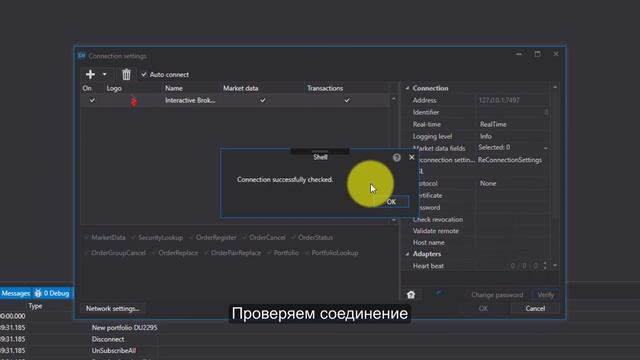Click the plus add connection icon

coord(90,74)
